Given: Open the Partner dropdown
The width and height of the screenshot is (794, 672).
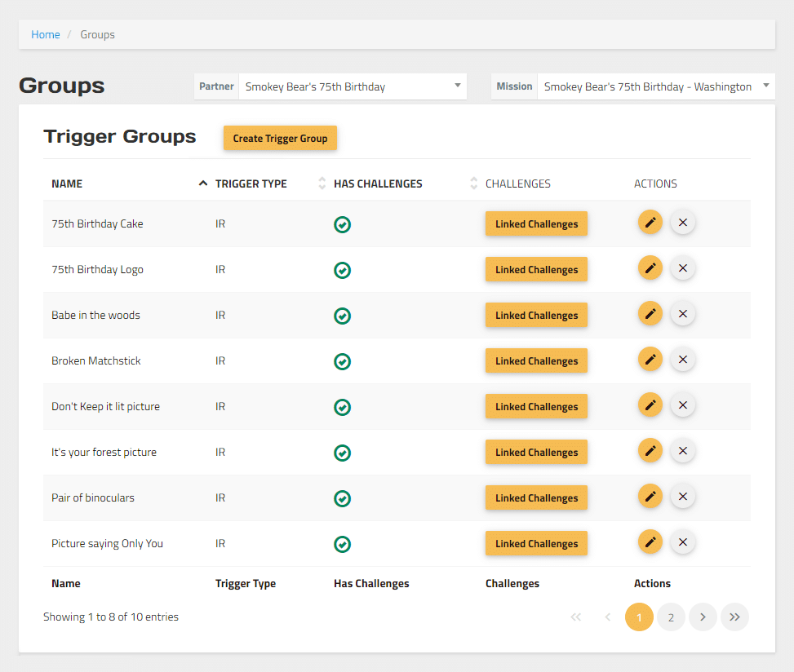Looking at the screenshot, I should pyautogui.click(x=352, y=86).
